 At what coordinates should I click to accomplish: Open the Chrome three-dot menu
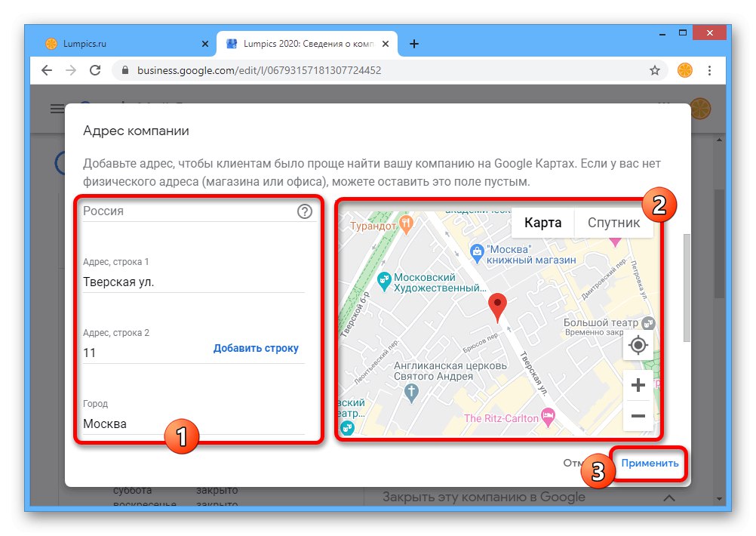[x=709, y=70]
